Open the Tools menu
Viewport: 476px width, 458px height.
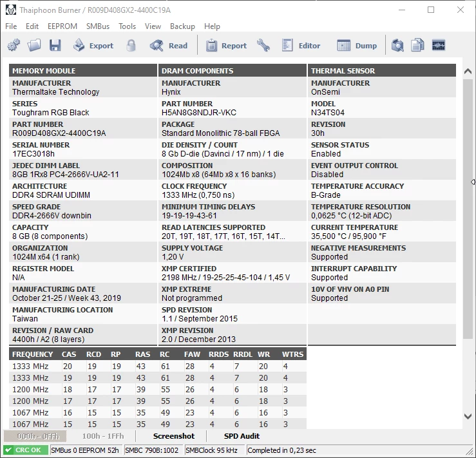127,26
